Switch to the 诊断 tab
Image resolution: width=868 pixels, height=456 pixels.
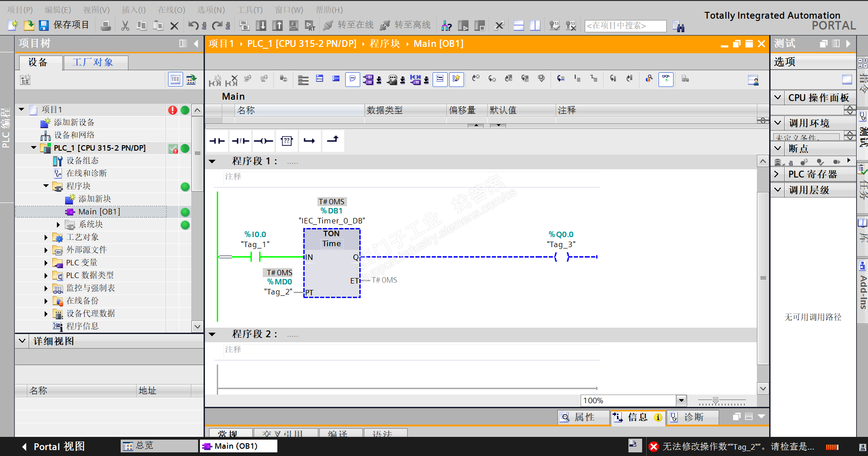pos(693,417)
